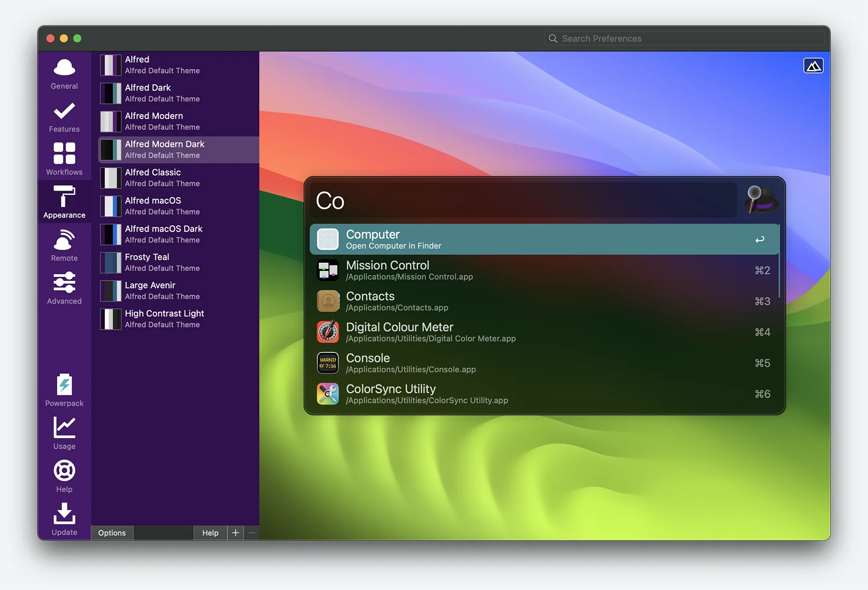Screen dimensions: 868x590
Task: Click the Computer result icon
Action: [x=328, y=239]
